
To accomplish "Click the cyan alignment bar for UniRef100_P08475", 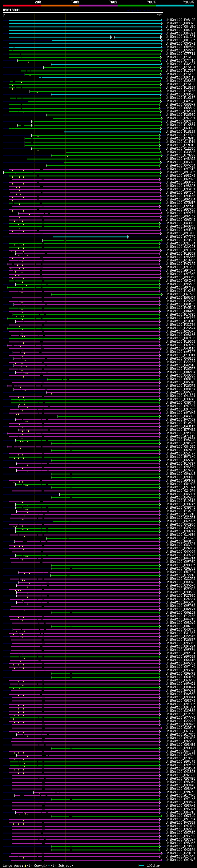I will coord(86,20).
